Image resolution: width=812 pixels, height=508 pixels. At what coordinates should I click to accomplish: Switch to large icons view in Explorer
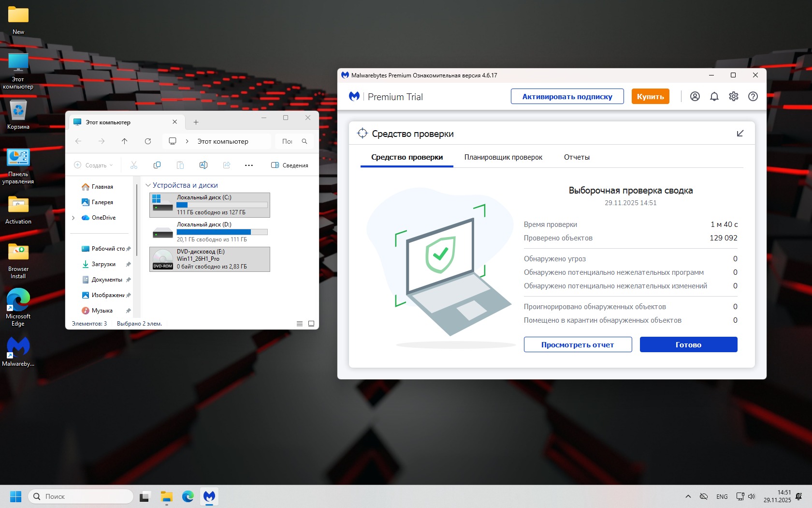tap(311, 324)
